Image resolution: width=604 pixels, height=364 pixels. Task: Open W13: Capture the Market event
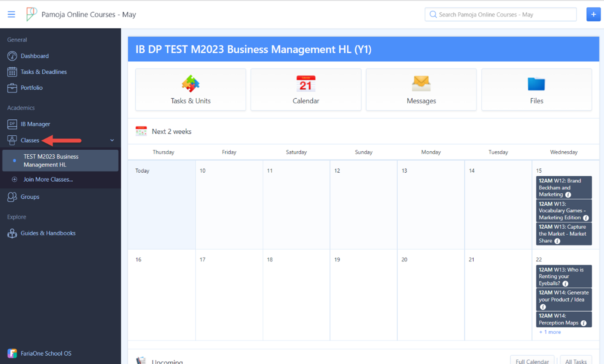pyautogui.click(x=564, y=234)
